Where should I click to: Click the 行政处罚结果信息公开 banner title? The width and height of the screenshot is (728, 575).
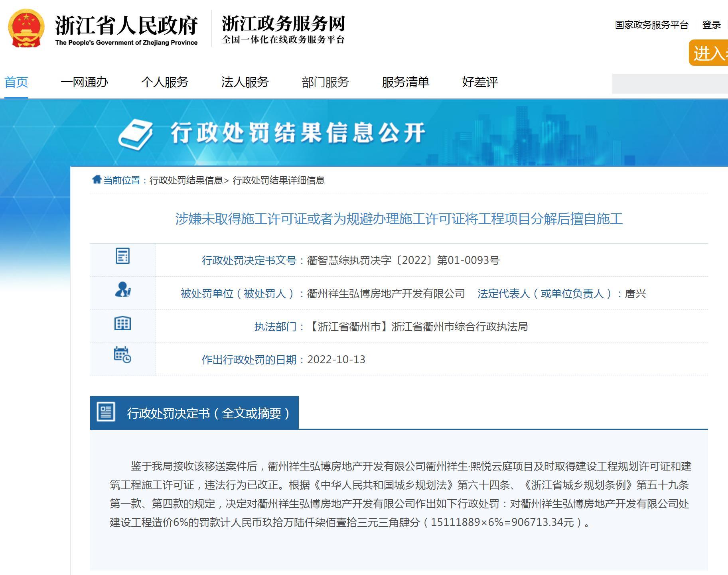298,133
